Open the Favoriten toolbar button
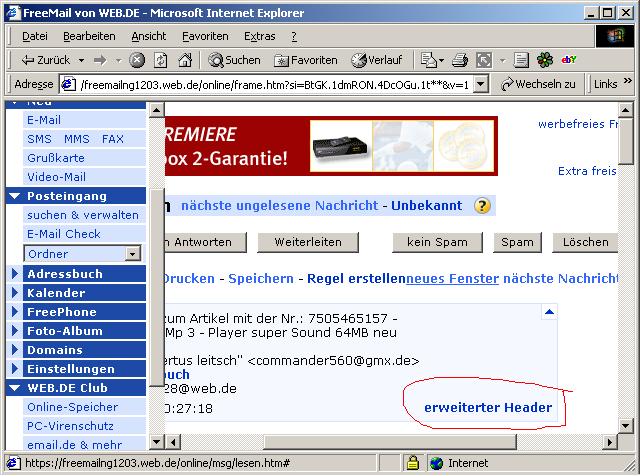The width and height of the screenshot is (640, 476). [306, 60]
